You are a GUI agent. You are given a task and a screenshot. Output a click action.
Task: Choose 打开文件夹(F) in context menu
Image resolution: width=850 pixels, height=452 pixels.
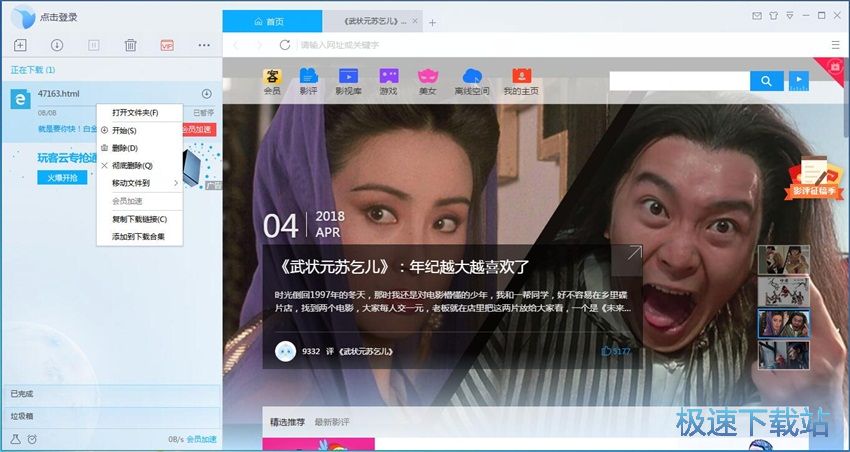tap(140, 113)
